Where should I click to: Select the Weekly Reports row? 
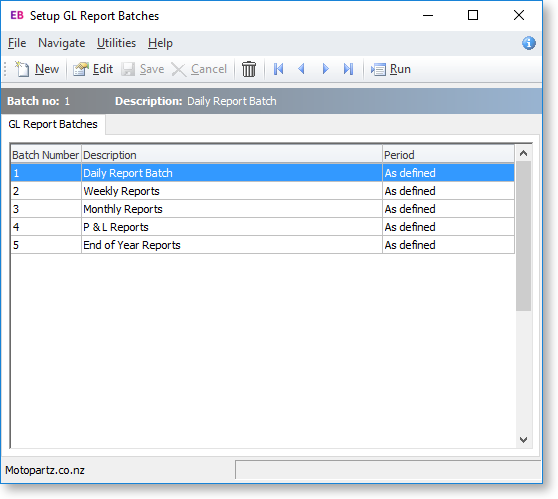262,191
